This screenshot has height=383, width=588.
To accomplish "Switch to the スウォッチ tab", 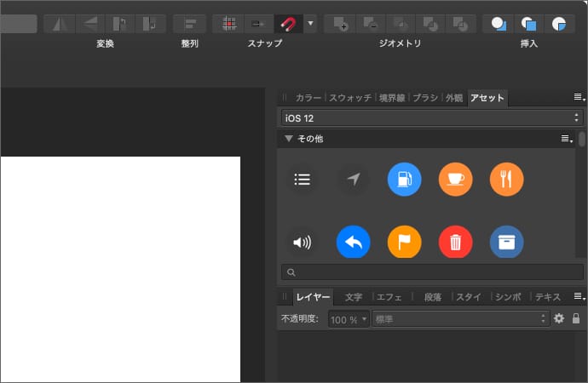I will tap(350, 98).
